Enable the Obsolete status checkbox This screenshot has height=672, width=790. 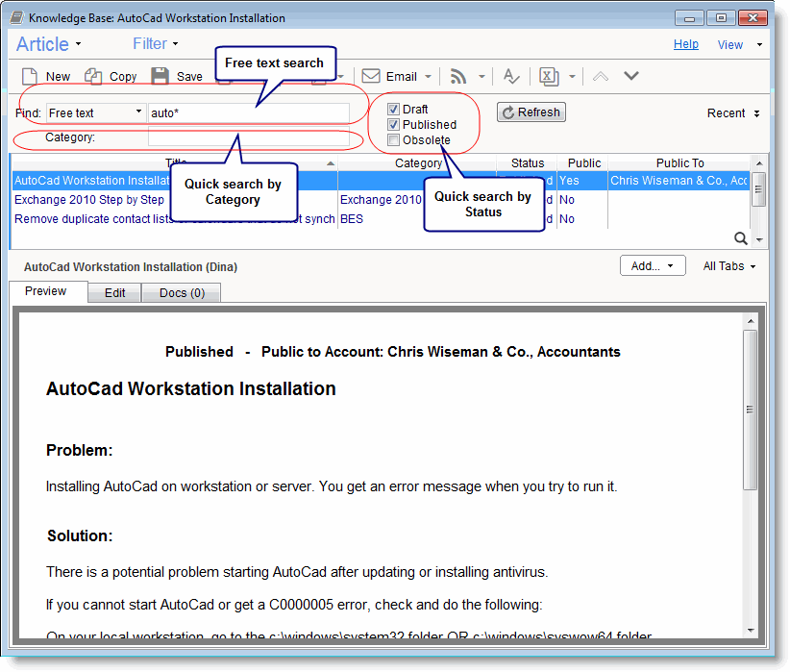click(393, 140)
